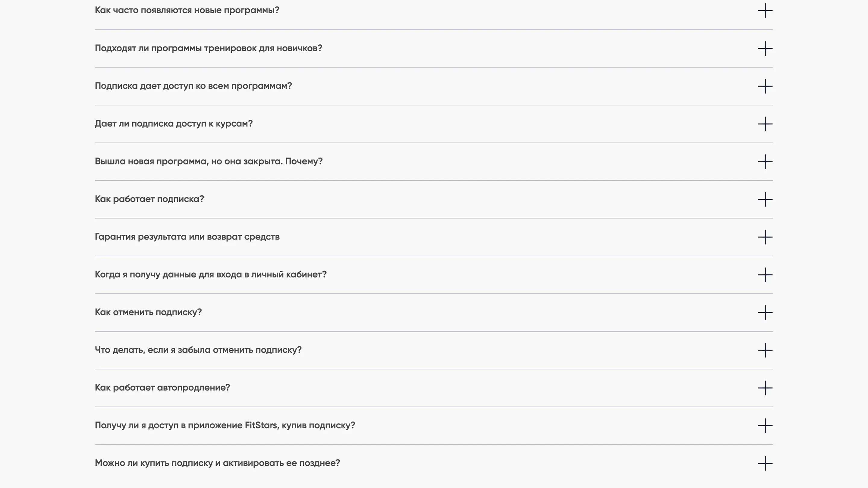Click plus icon for 'Что делать, если я забыла отменить подписку?'
Image resolution: width=868 pixels, height=488 pixels.
(765, 350)
